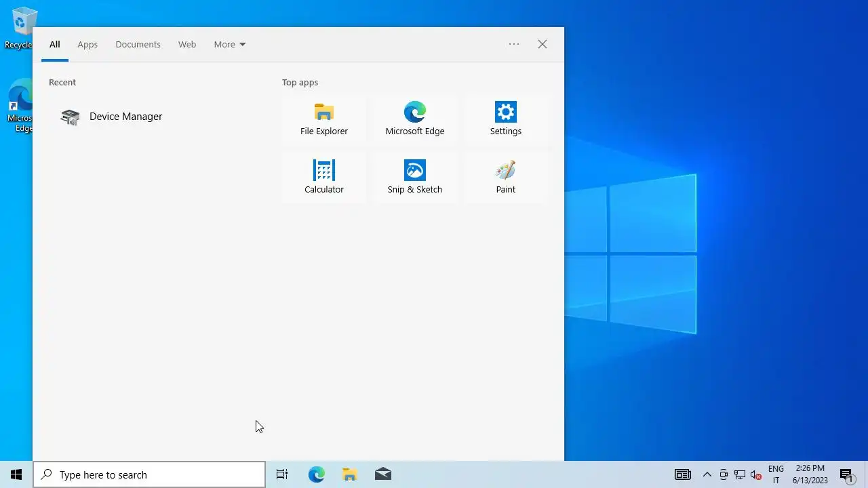Open File Explorer from Top apps
Image resolution: width=868 pixels, height=488 pixels.
[324, 119]
